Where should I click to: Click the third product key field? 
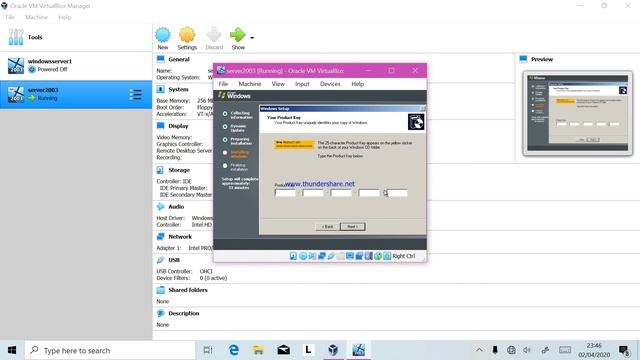pyautogui.click(x=341, y=193)
